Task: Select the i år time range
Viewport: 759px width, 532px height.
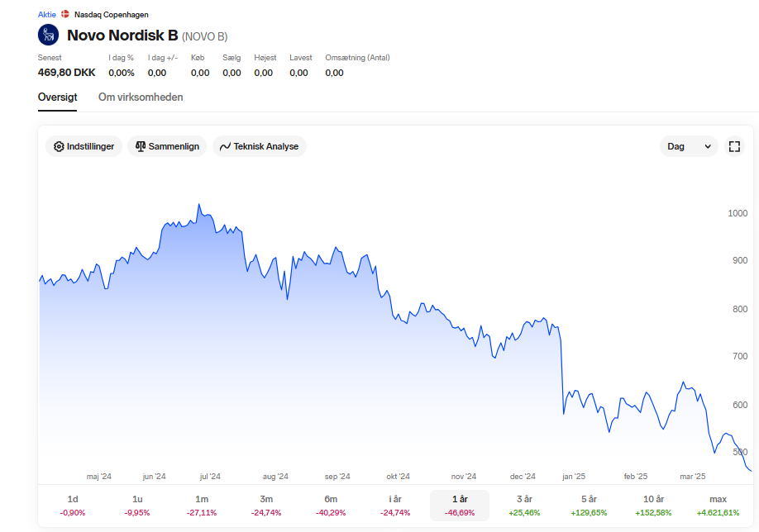Action: [395, 506]
